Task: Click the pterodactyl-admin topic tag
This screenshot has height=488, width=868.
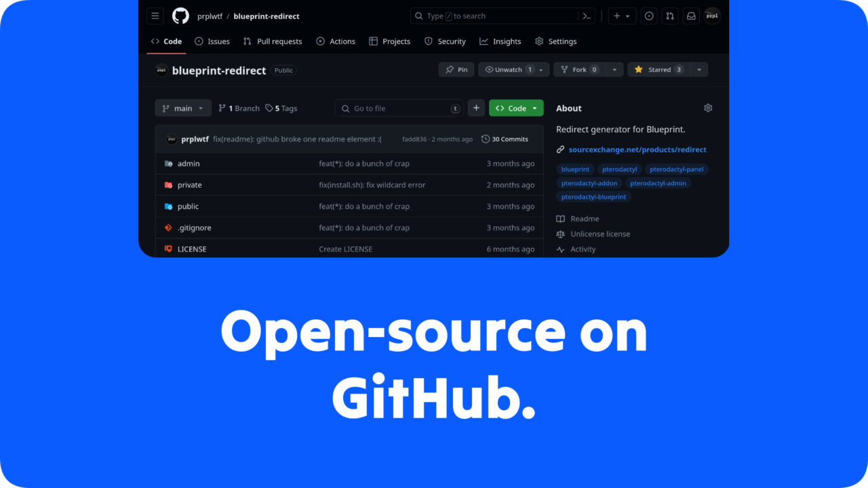Action: pos(658,183)
